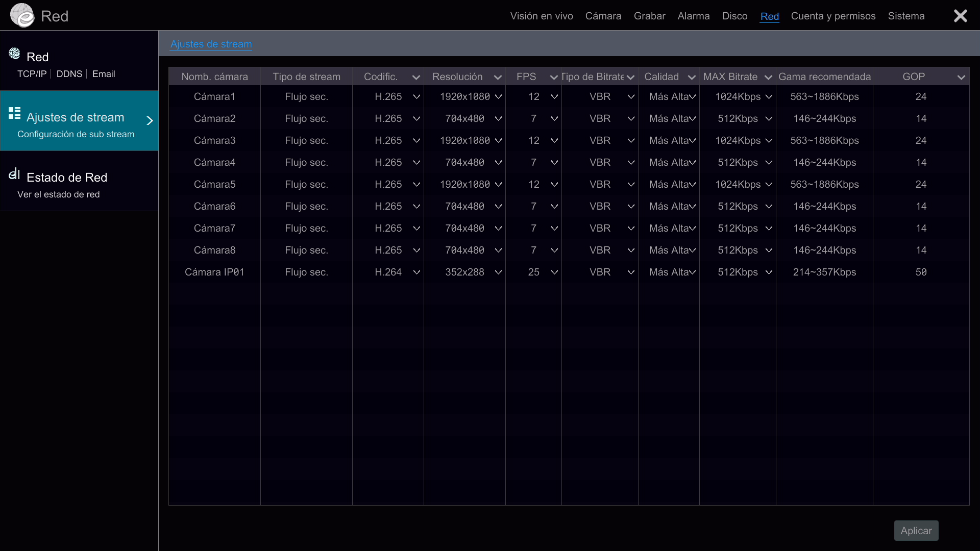Open Cámara top menu

click(x=603, y=16)
